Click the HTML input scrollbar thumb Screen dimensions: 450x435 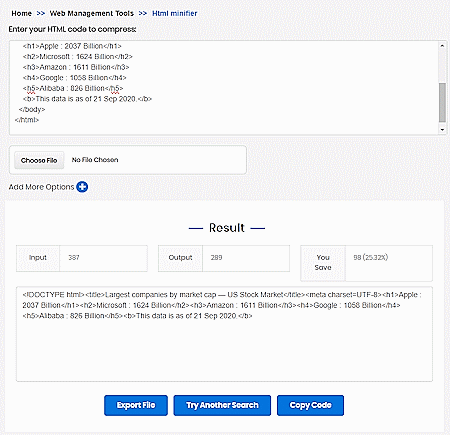pyautogui.click(x=442, y=102)
